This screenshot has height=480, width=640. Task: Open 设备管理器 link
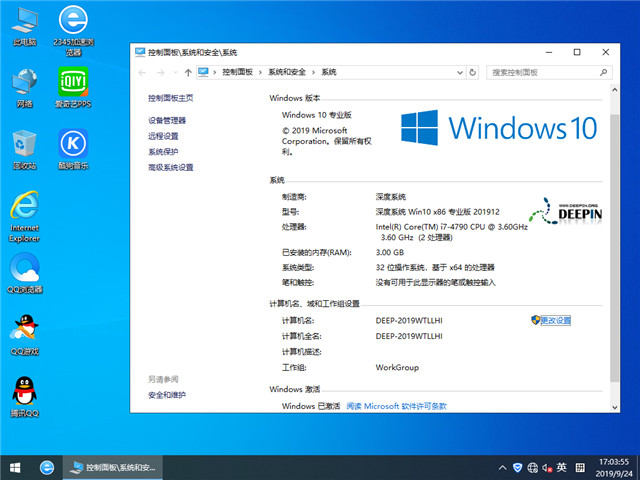[x=167, y=120]
